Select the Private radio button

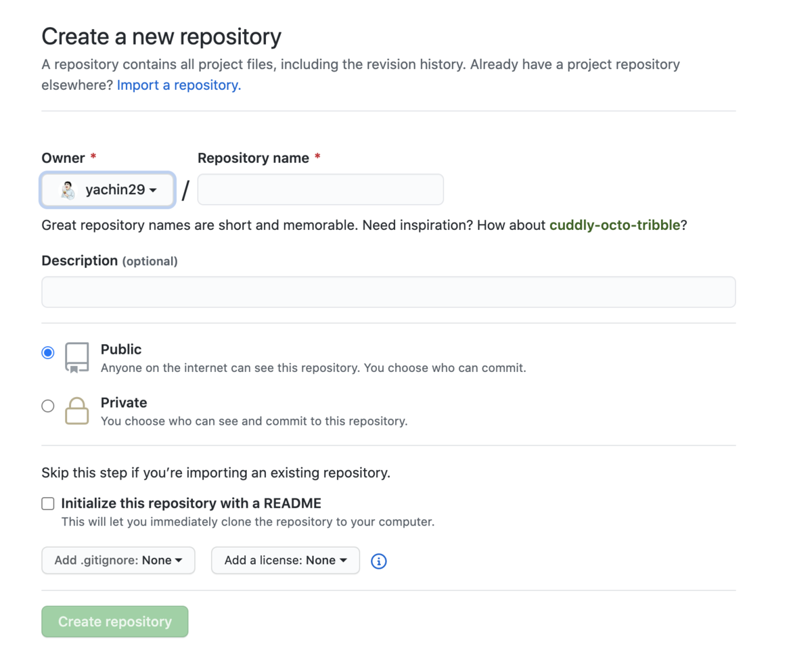48,406
